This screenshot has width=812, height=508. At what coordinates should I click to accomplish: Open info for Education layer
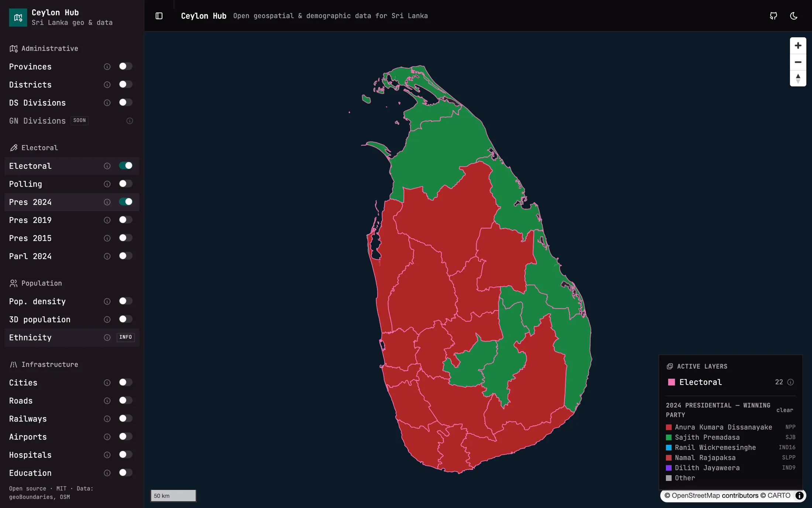click(x=107, y=473)
